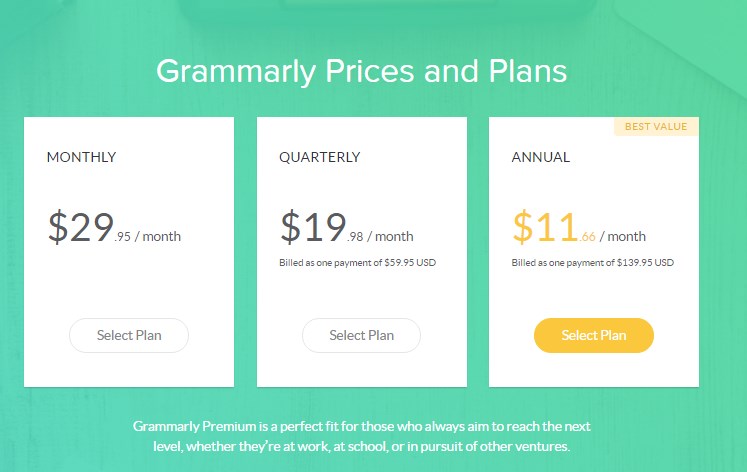Click the $11.66 / month price in yellow
The width and height of the screenshot is (747, 472).
point(579,227)
